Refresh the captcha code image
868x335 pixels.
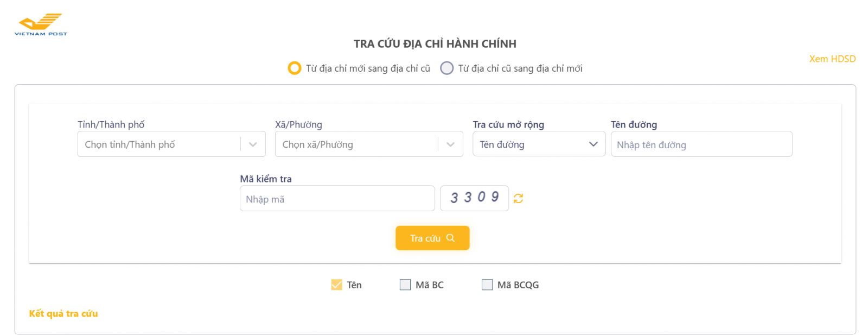(518, 198)
